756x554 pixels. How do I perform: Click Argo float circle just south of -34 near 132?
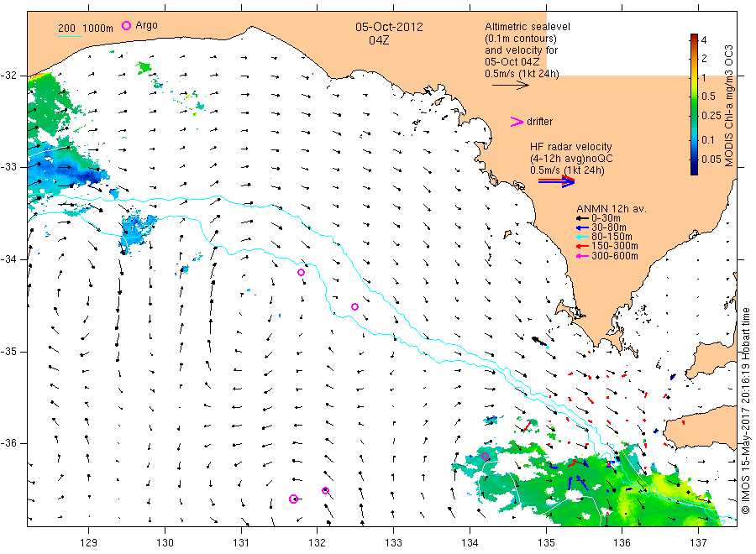pos(301,272)
